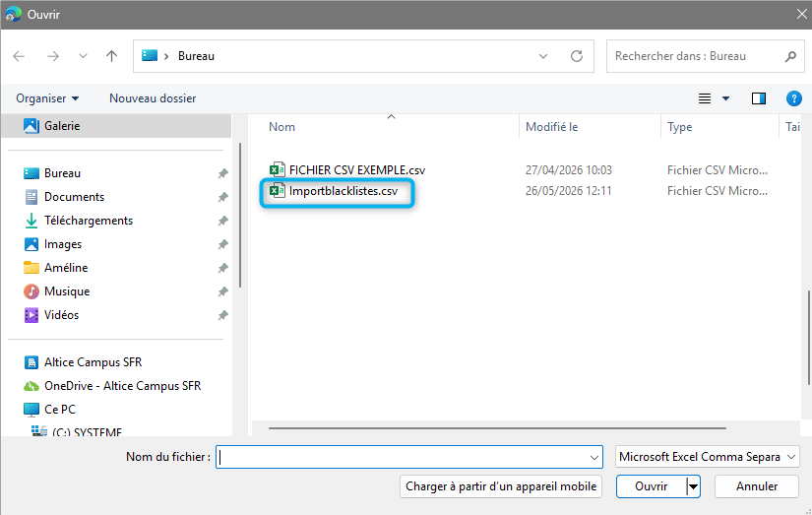Screen dimensions: 812x515
Task: Click the pin icon next to Vidéos
Action: [x=222, y=315]
